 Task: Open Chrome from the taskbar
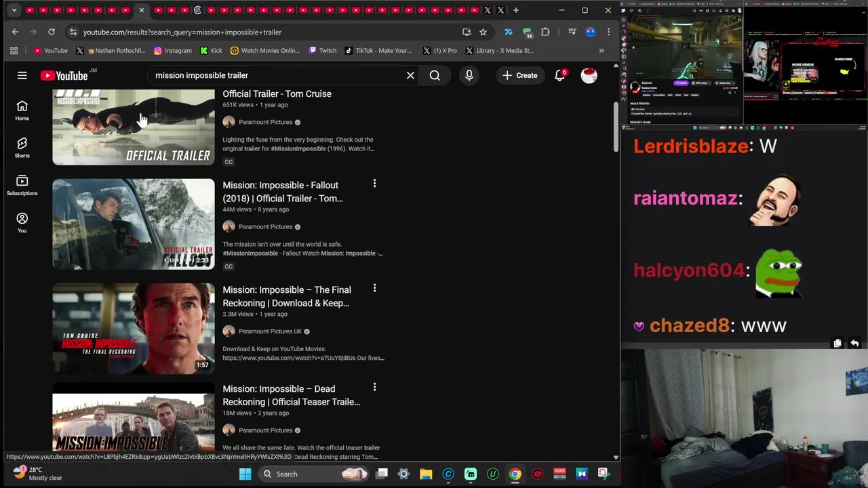[515, 474]
